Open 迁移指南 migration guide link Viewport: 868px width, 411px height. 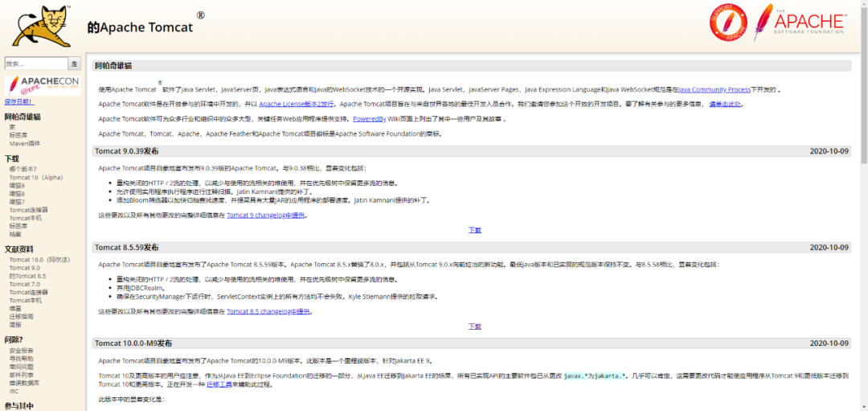[23, 317]
